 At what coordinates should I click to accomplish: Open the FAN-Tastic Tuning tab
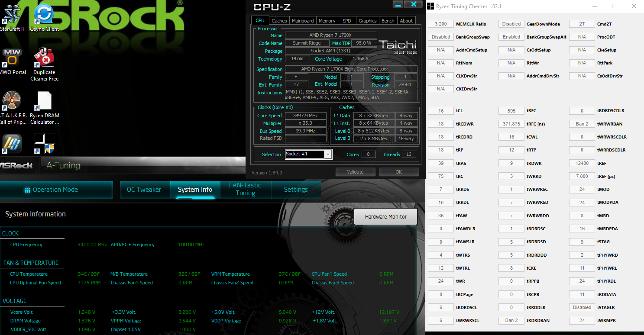(x=245, y=189)
